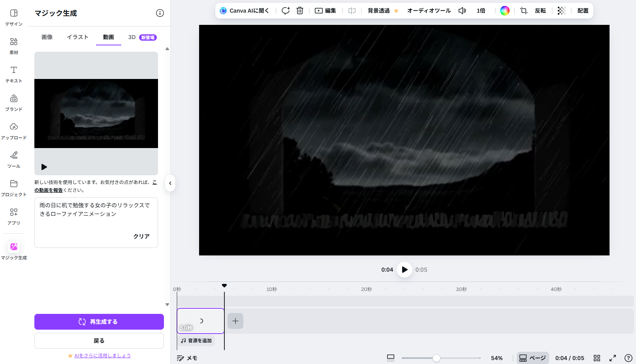Open the rainbow color picker swatch
The width and height of the screenshot is (636, 364).
pyautogui.click(x=505, y=11)
